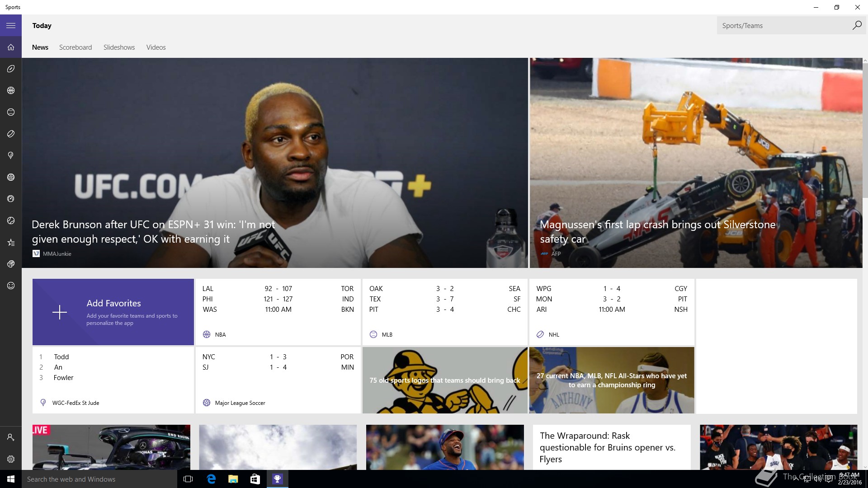Click the NBA basketball league icon
Screen dimensions: 868x488
click(207, 334)
